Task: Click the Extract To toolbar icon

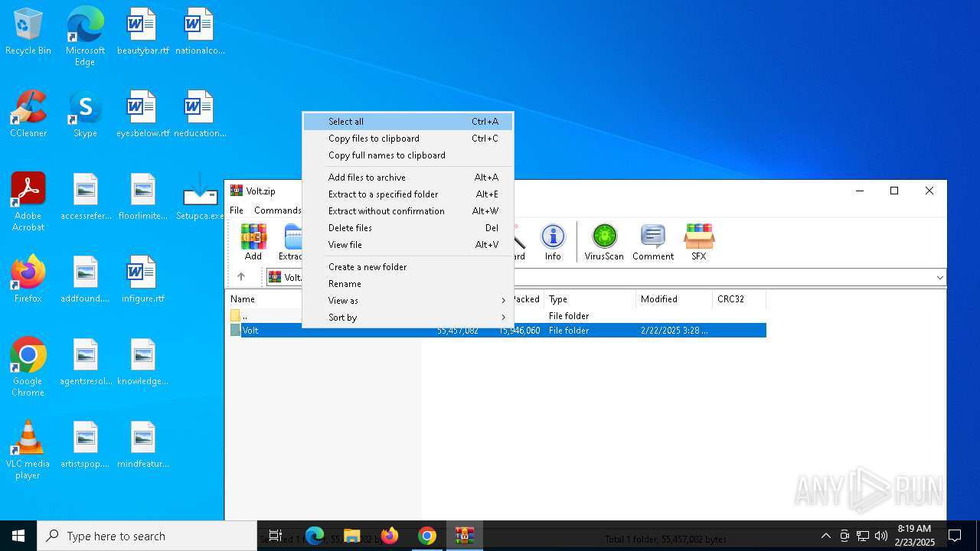Action: pos(291,242)
